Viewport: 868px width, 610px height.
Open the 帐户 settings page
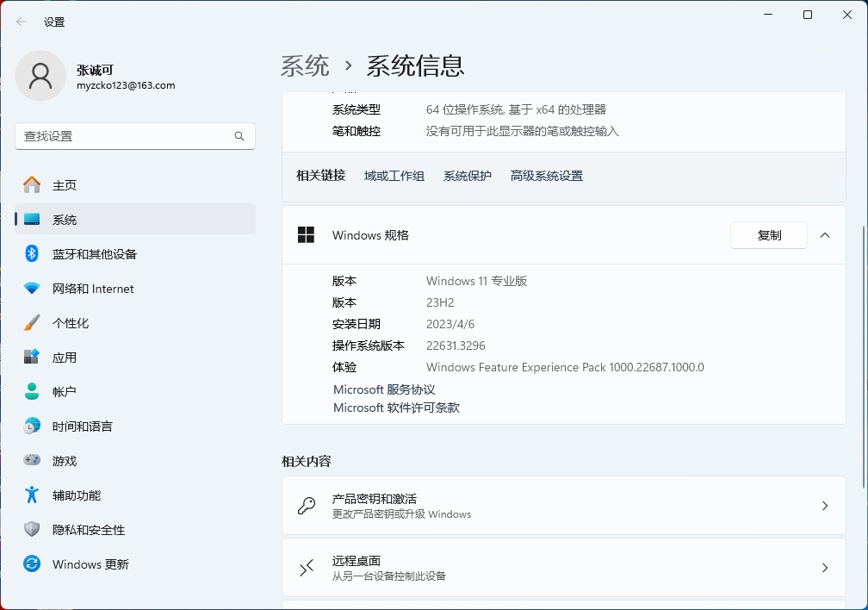[x=135, y=392]
